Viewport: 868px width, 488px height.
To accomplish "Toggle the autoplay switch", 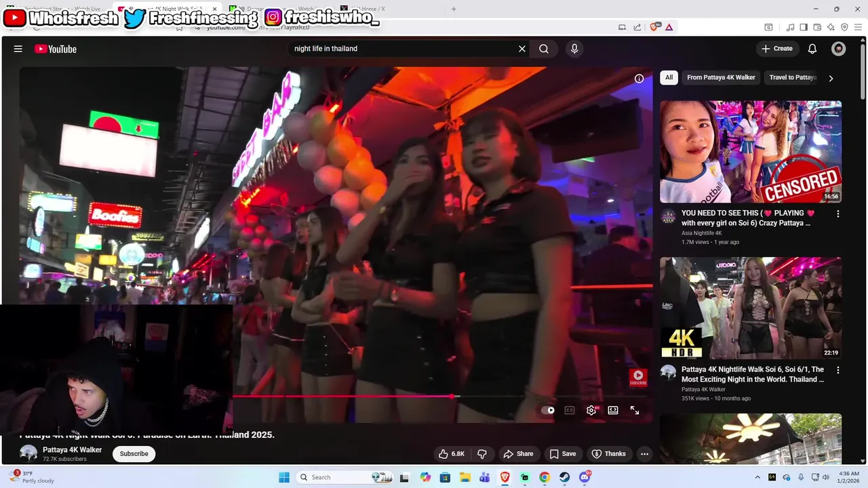I will (548, 410).
